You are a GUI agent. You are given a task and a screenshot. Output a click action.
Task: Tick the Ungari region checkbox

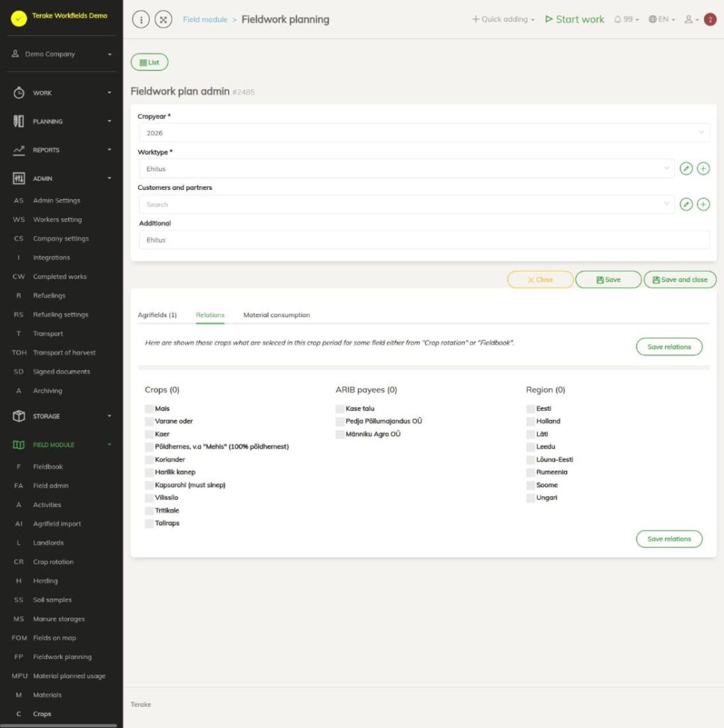531,498
